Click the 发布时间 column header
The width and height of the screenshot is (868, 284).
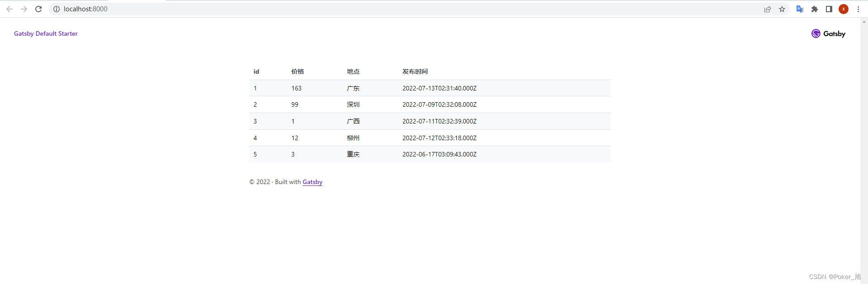[x=415, y=71]
